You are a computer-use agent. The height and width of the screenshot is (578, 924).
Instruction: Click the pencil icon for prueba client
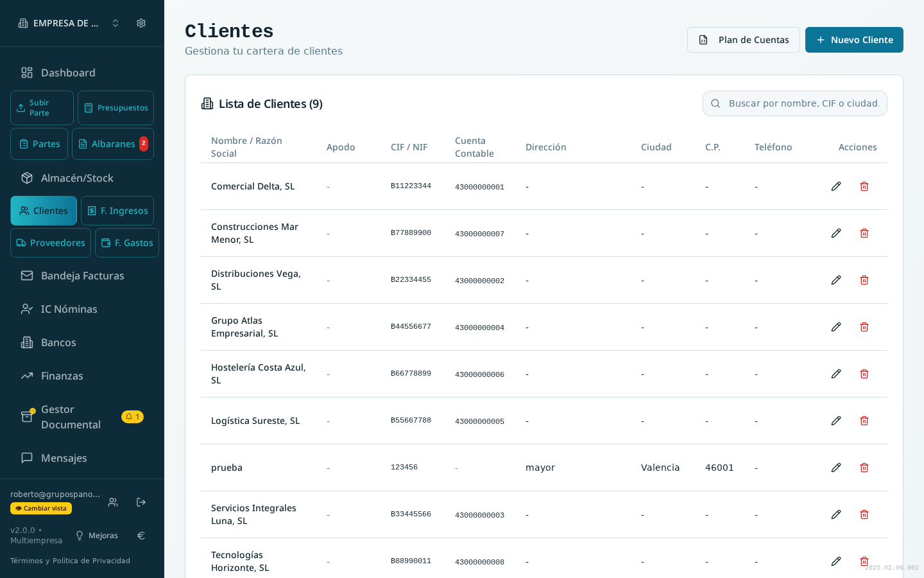(x=836, y=468)
